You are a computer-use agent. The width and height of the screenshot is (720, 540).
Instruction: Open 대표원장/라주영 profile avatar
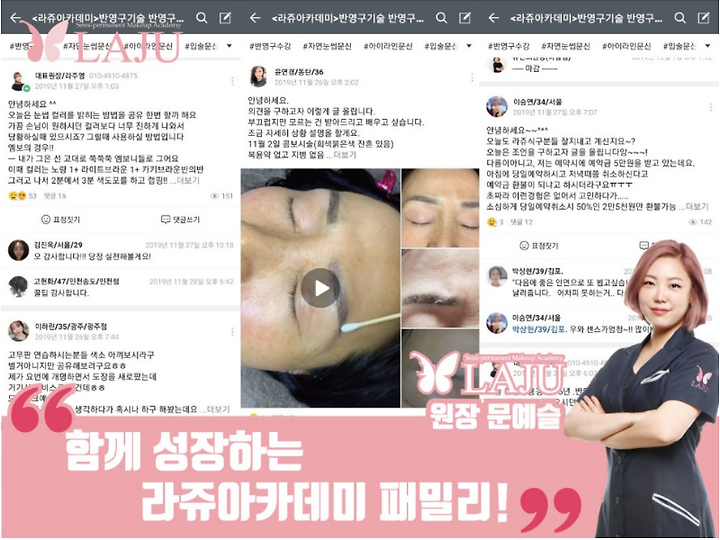[x=19, y=82]
